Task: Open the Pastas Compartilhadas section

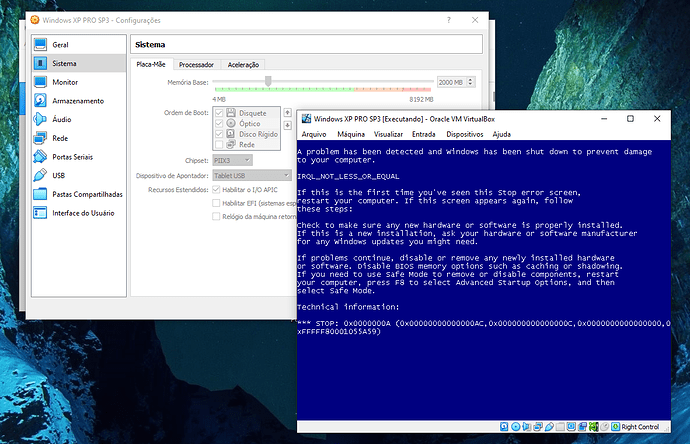Action: [87, 194]
